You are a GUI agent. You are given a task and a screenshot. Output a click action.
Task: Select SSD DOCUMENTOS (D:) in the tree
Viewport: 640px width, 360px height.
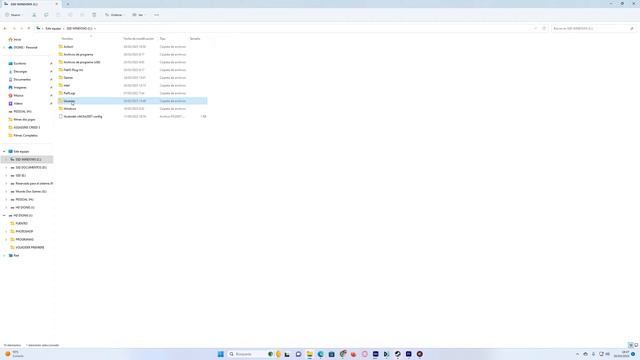(x=31, y=167)
